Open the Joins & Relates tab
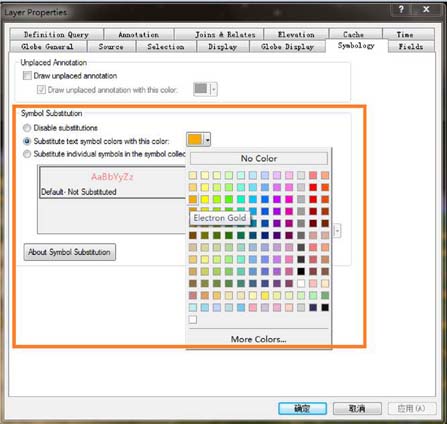Viewport: 447px width, 424px height. [x=225, y=35]
